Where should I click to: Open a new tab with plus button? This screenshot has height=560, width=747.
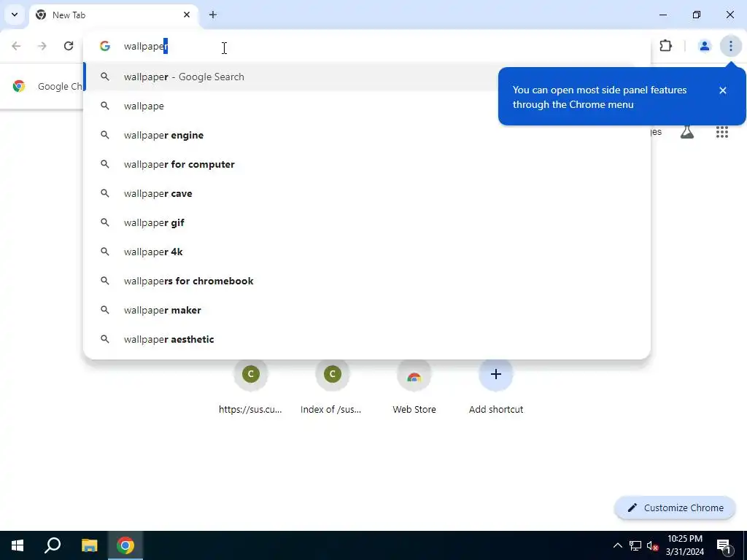pyautogui.click(x=213, y=15)
